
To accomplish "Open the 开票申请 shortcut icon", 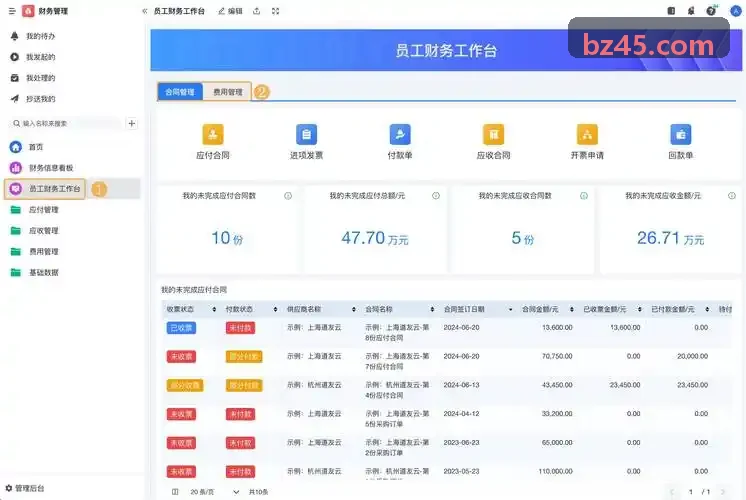I will coord(587,135).
